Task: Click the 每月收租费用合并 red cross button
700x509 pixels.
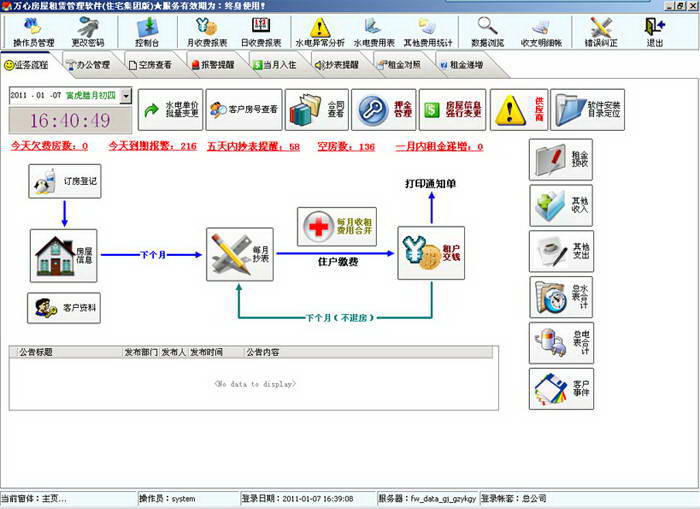Action: (337, 226)
